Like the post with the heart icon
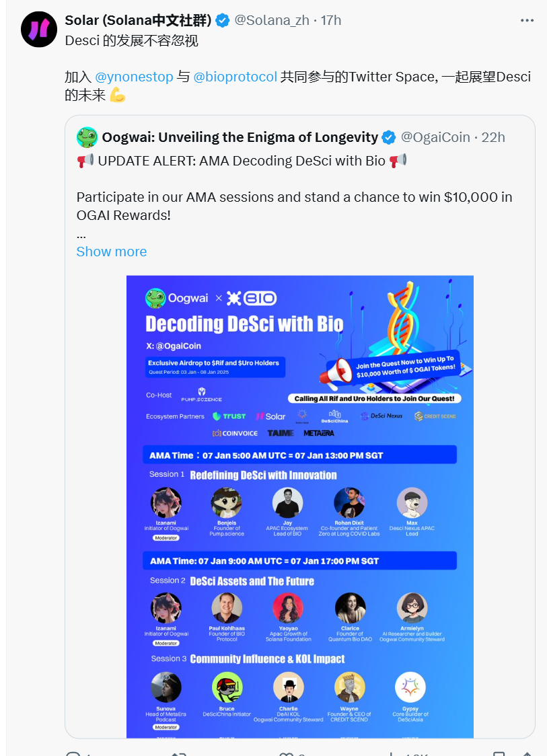The height and width of the screenshot is (756, 547). click(287, 753)
